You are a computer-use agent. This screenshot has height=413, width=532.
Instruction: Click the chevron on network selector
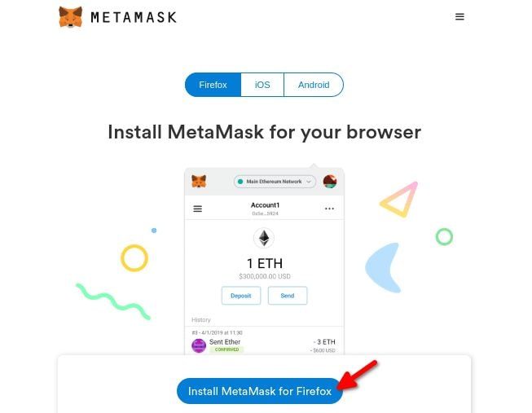click(309, 182)
